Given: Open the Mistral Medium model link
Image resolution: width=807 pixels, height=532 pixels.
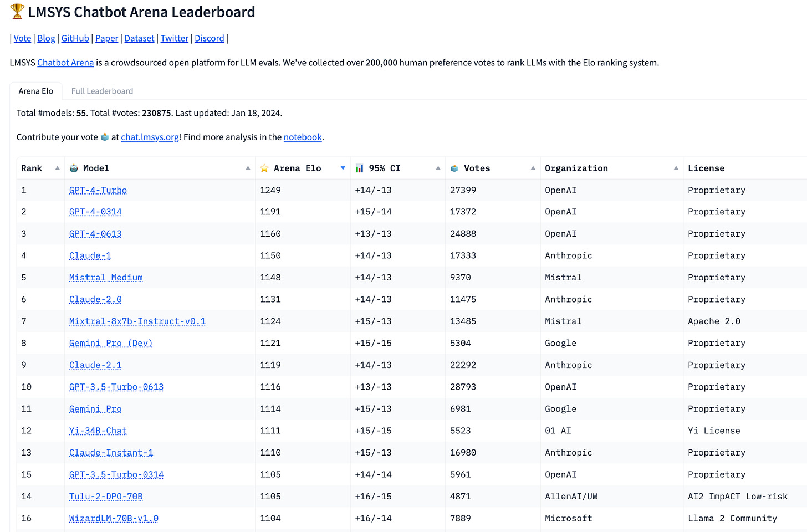Looking at the screenshot, I should (106, 278).
